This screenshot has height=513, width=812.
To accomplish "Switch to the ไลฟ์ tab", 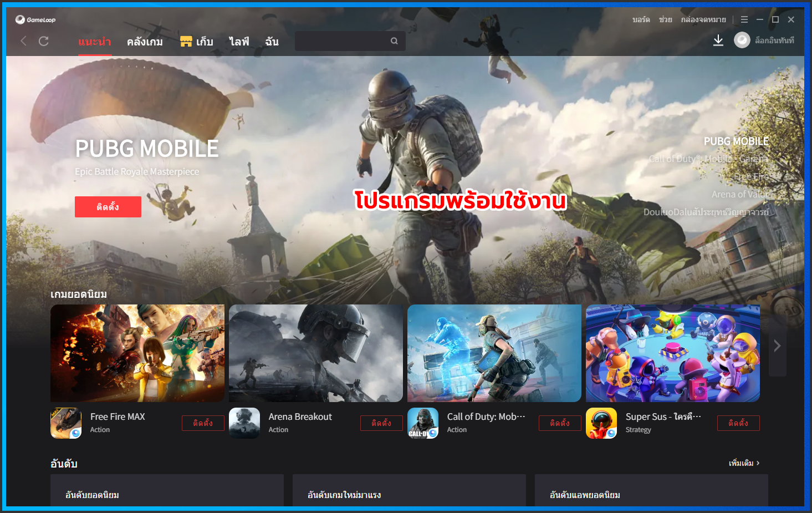I will pyautogui.click(x=238, y=41).
